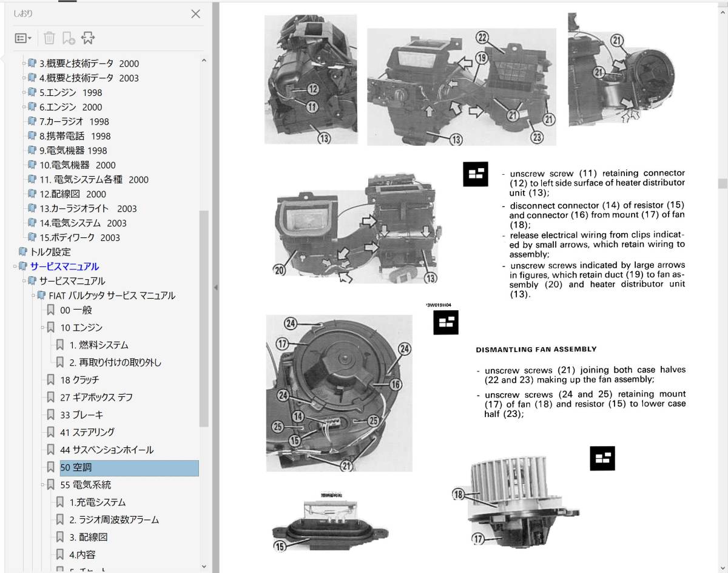This screenshot has width=728, height=573.
Task: Open the 55 電気系統 bookmark label
Action: click(86, 485)
